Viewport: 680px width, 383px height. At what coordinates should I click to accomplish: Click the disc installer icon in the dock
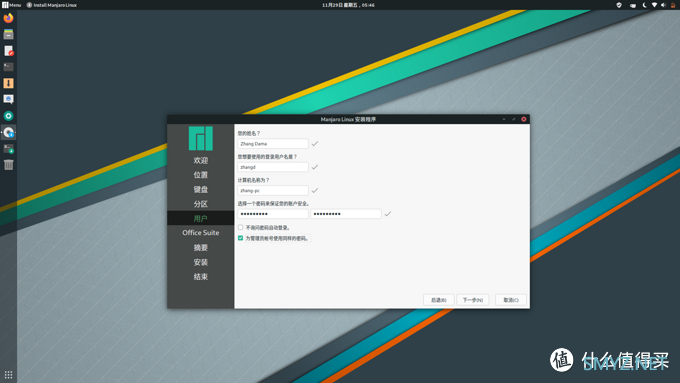tap(8, 132)
